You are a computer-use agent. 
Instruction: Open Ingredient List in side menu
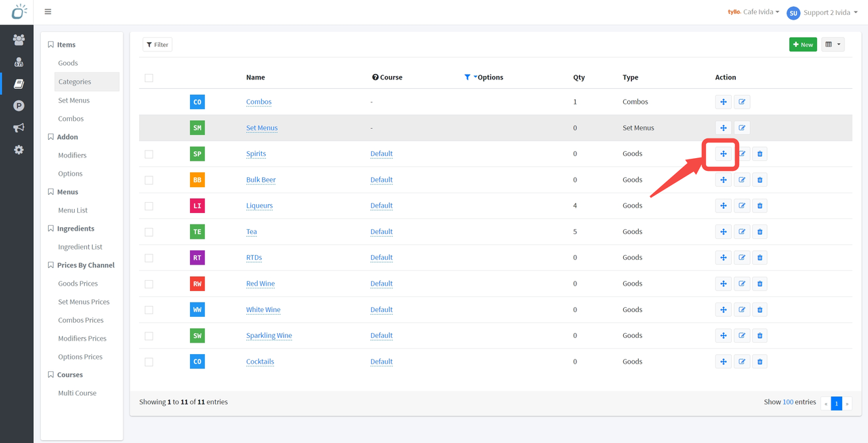(80, 247)
